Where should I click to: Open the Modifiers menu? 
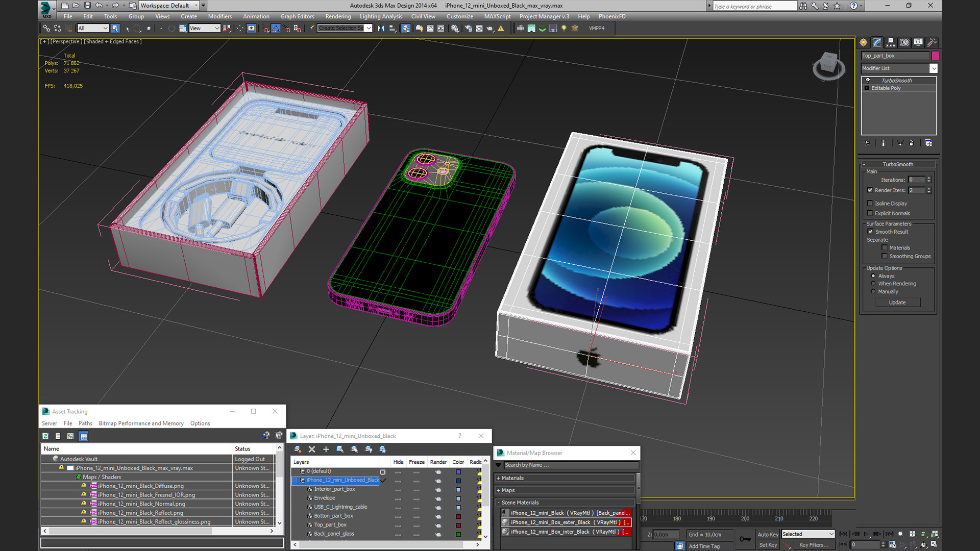220,16
